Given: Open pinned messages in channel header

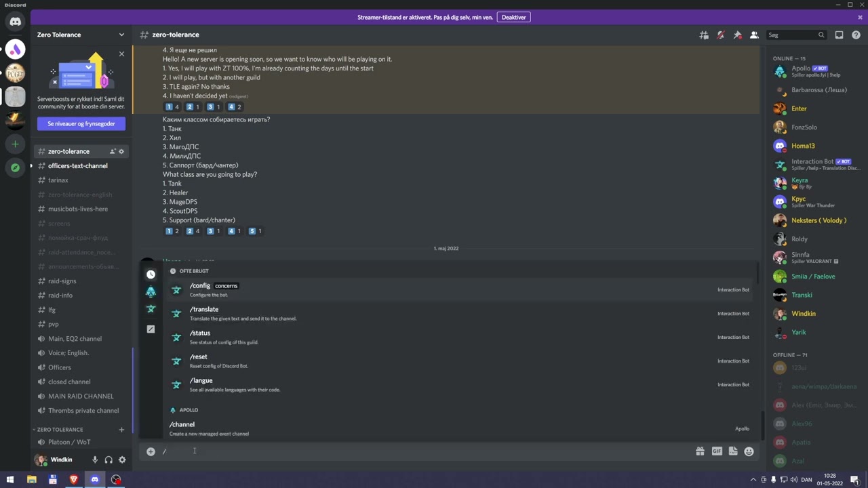Looking at the screenshot, I should (x=737, y=35).
